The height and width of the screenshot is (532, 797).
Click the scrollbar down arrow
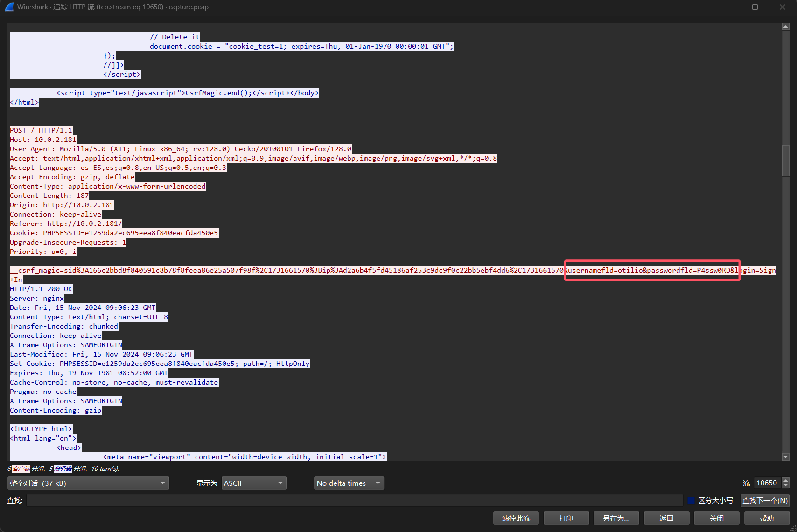786,457
